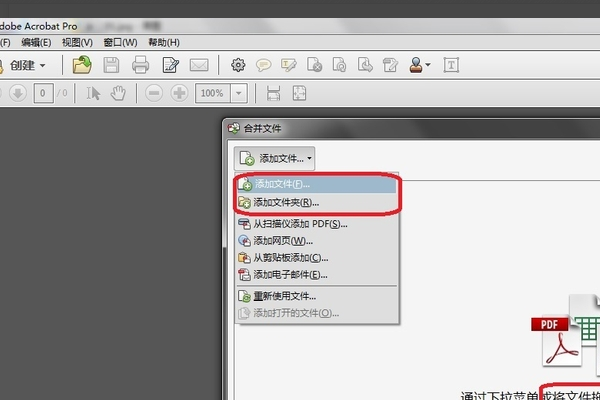This screenshot has width=600, height=400.
Task: Click the sticky note comment bubble icon
Action: click(264, 65)
